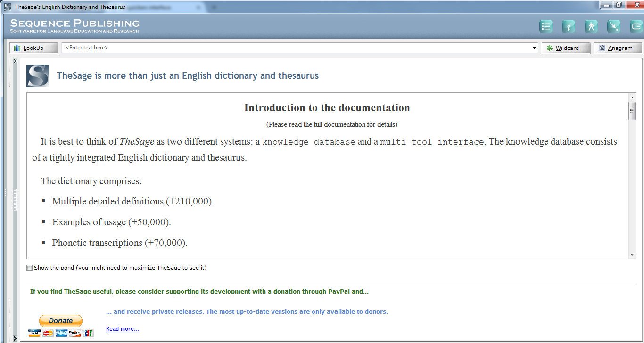Click the walking person icon
This screenshot has height=343, width=644.
[591, 26]
